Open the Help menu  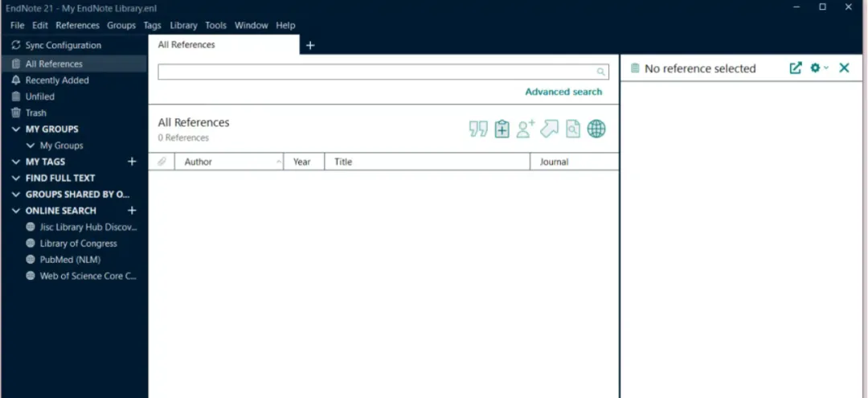285,26
